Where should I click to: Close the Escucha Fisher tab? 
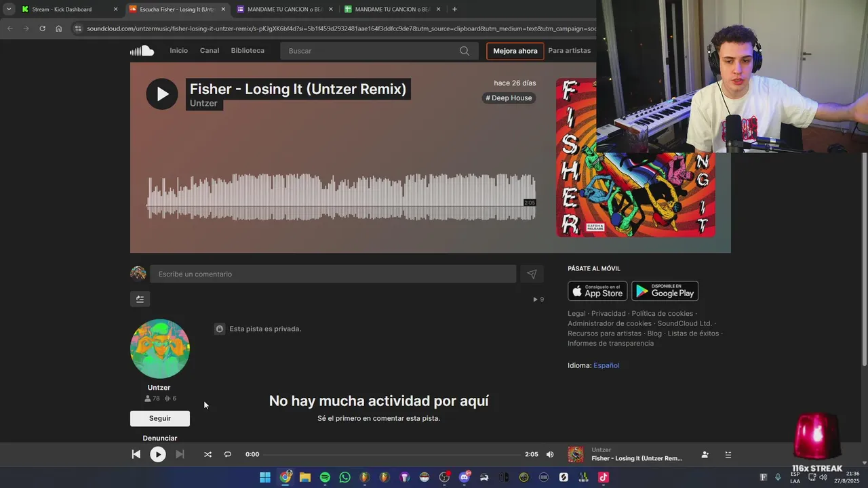tap(223, 9)
